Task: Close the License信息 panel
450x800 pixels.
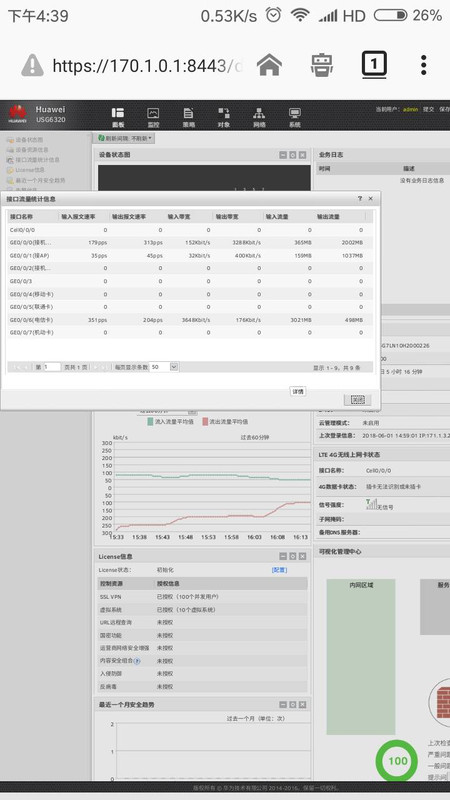Action: (x=302, y=556)
